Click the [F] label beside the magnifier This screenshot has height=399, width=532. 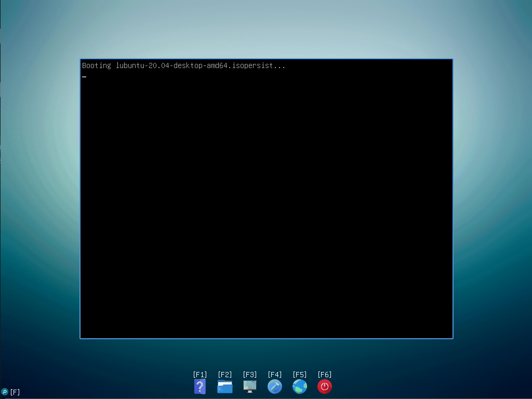tap(15, 392)
